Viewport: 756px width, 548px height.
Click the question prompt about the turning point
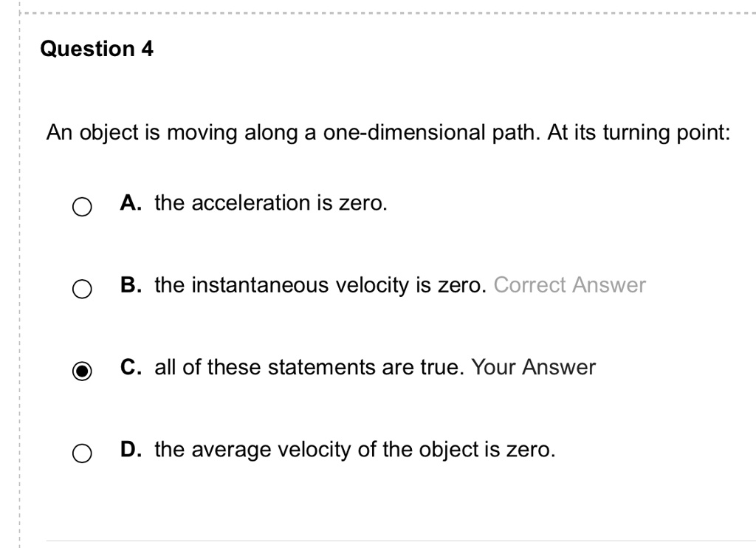click(x=388, y=133)
